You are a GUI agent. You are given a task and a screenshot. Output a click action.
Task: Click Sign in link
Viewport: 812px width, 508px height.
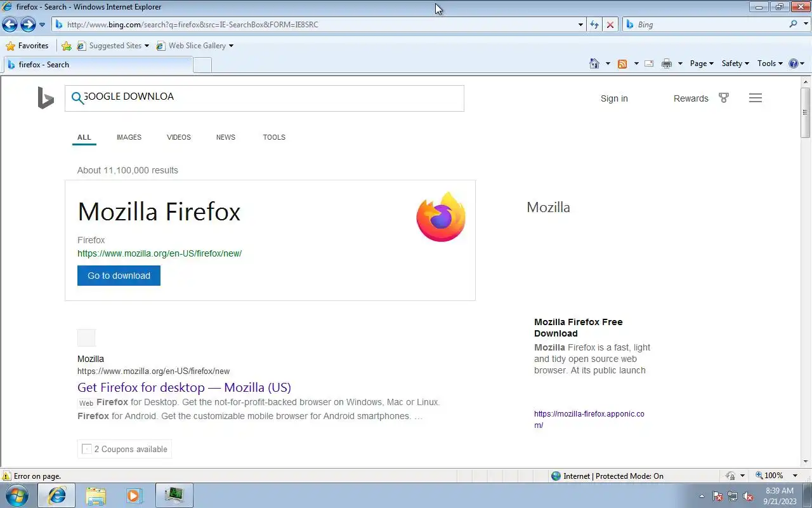(614, 98)
